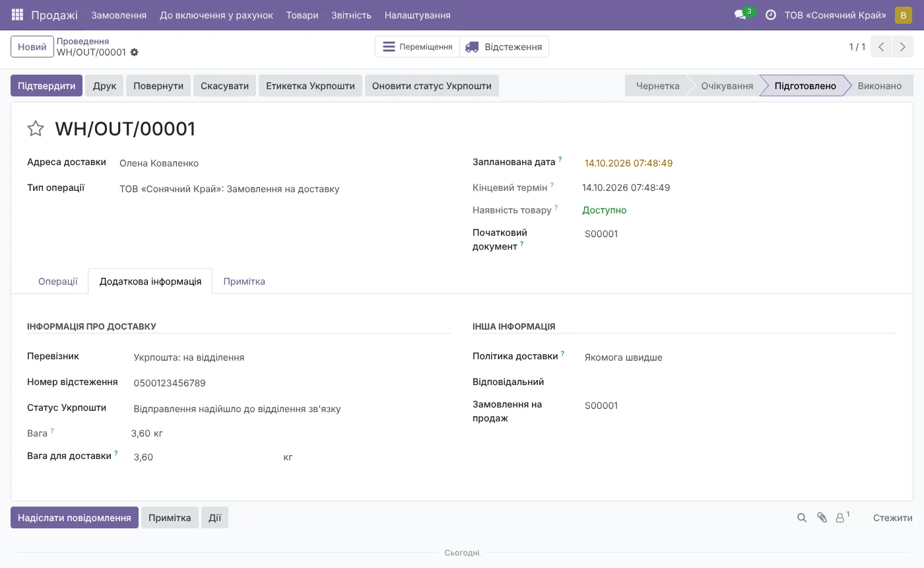
Task: Go to previous record arrow
Action: coord(881,47)
